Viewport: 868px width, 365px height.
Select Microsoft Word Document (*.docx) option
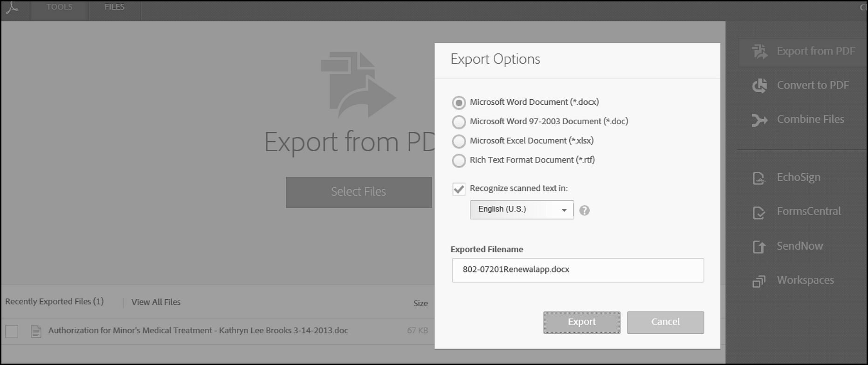click(x=459, y=103)
